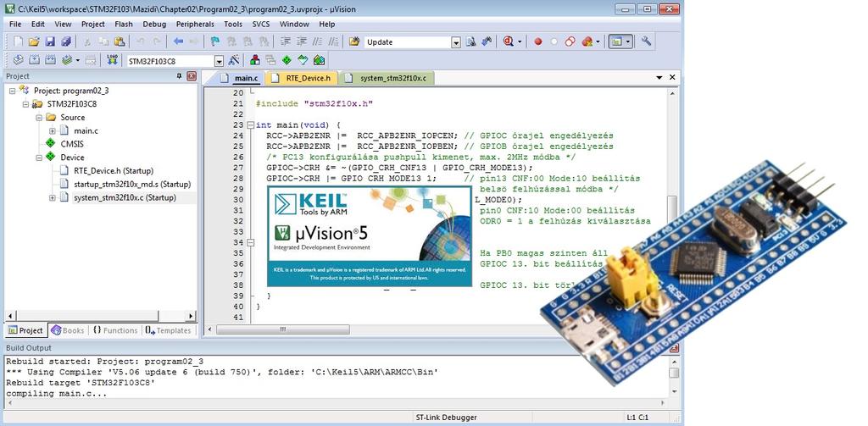The image size is (868, 426).
Task: Open Options for Target with the wand icon
Action: pos(234,60)
